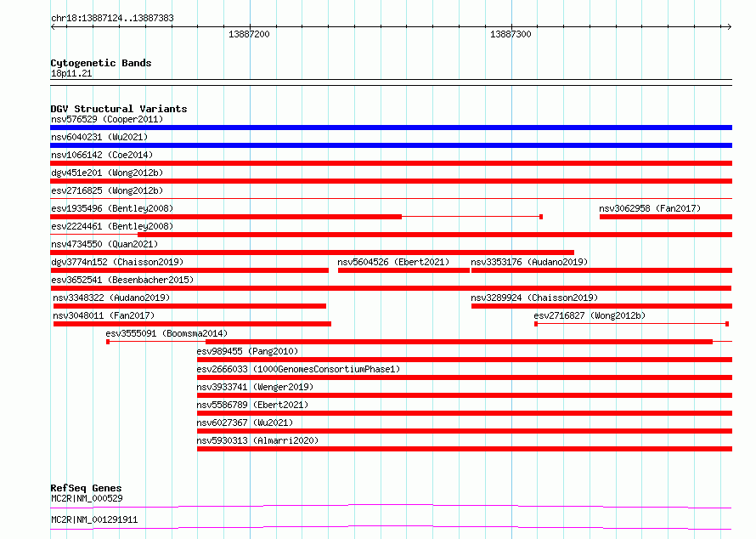Select variant nsv3353176 (Audano2019) label
This screenshot has width=756, height=539.
pyautogui.click(x=529, y=262)
